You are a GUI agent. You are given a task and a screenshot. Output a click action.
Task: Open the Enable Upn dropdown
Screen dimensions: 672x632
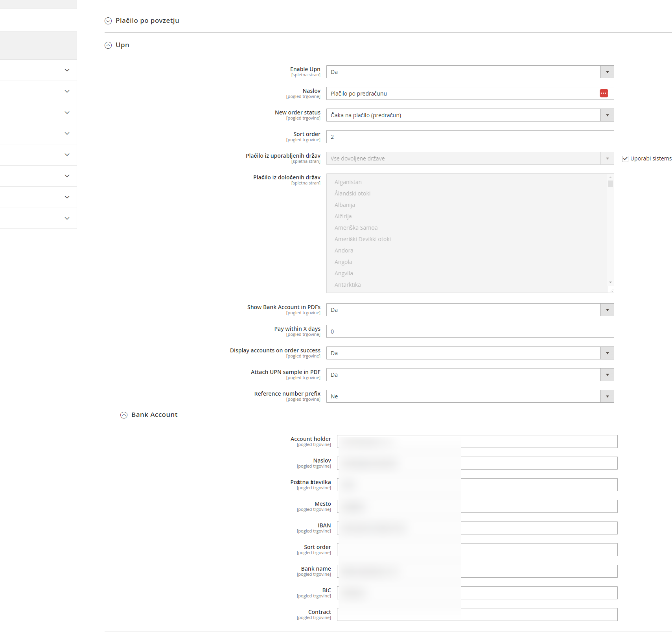tap(470, 72)
